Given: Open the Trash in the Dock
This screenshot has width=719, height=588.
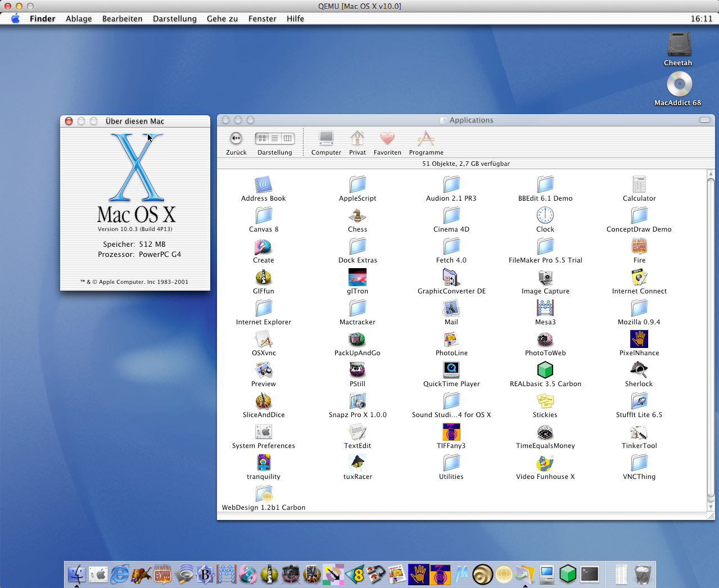Looking at the screenshot, I should pyautogui.click(x=643, y=574).
